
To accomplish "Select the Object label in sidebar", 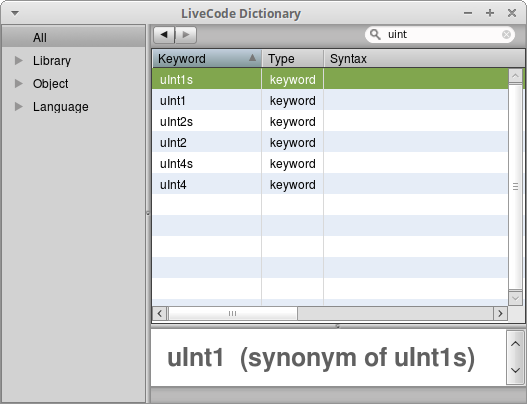I will click(50, 84).
